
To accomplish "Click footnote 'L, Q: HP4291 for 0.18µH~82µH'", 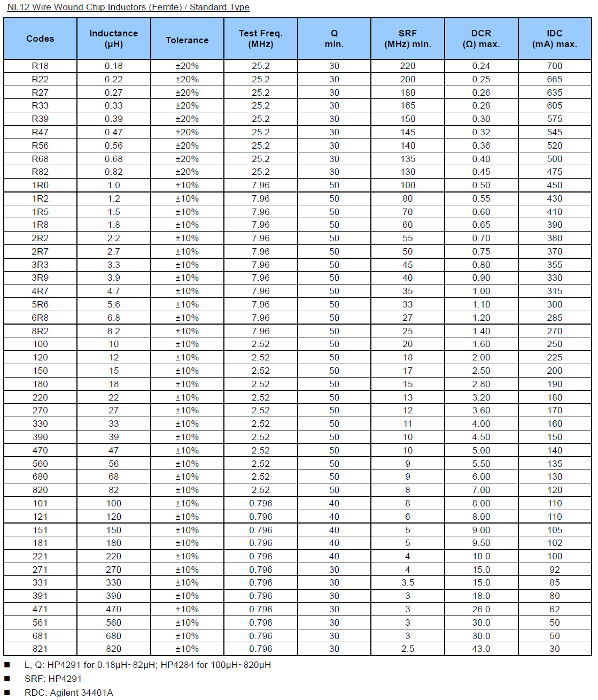I will [91, 665].
